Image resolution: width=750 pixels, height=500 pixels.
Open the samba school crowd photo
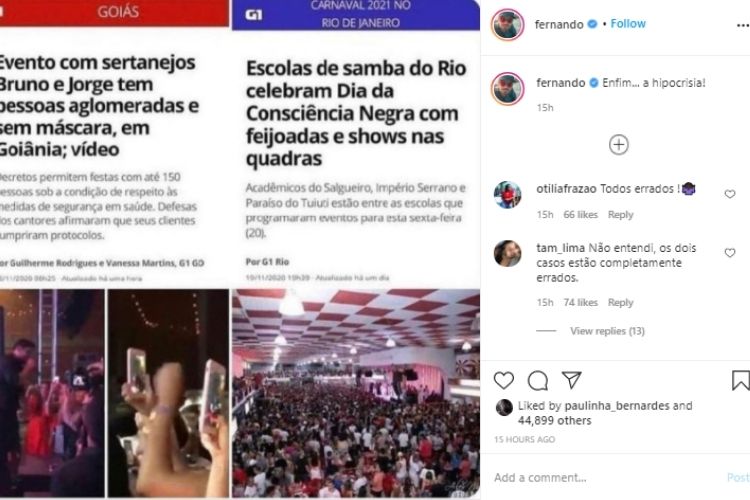coord(356,393)
